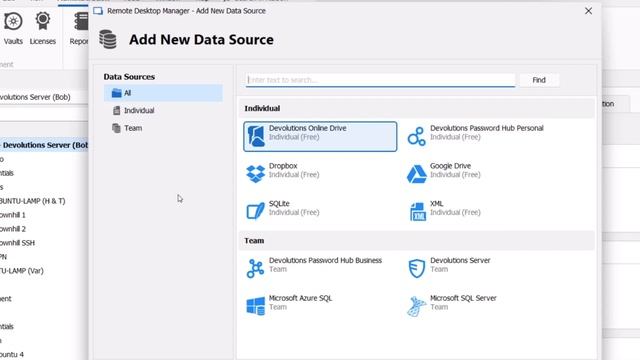640x360 pixels.
Task: Close the Add New Data Source dialog
Action: [x=588, y=11]
